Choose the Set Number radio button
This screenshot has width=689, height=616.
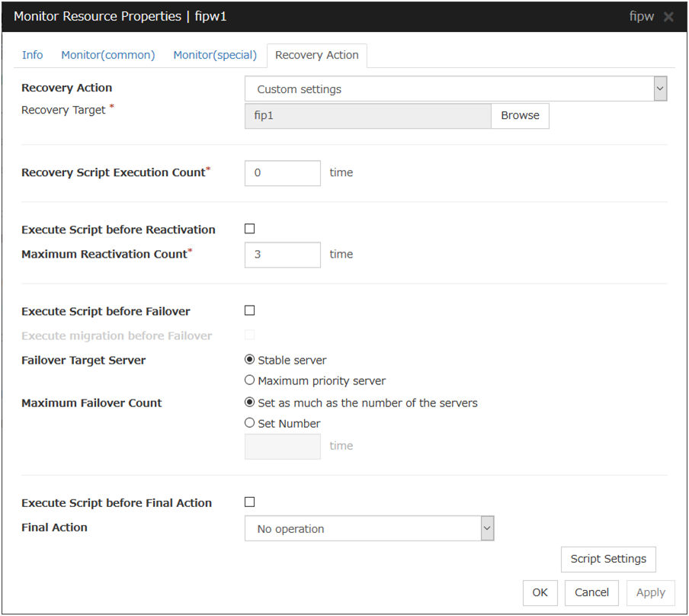[249, 423]
